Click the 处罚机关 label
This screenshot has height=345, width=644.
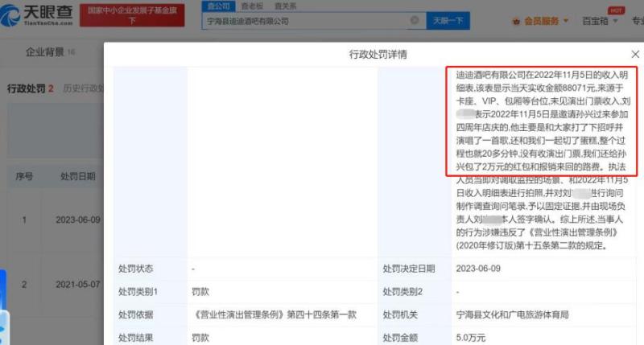coord(400,314)
